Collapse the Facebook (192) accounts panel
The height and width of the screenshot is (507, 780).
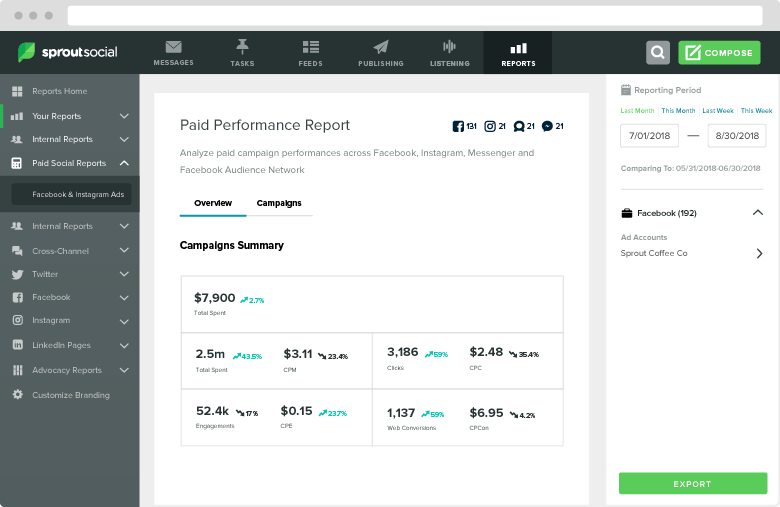pyautogui.click(x=757, y=213)
